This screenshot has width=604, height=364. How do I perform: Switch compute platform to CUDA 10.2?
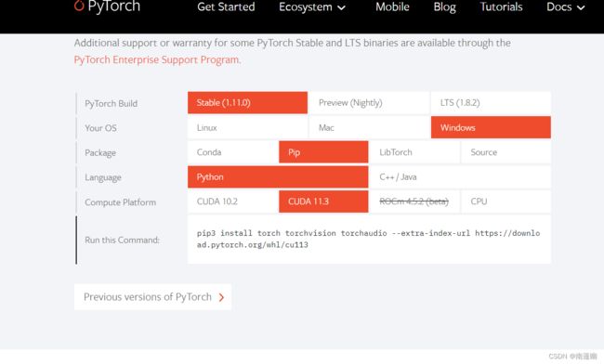232,201
